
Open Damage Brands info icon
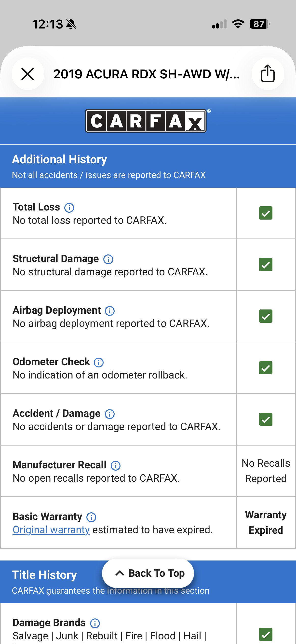tap(95, 623)
